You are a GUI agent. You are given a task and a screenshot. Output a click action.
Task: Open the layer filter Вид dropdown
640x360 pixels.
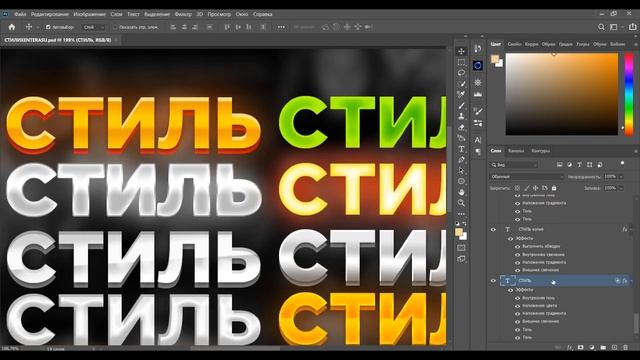(514, 164)
